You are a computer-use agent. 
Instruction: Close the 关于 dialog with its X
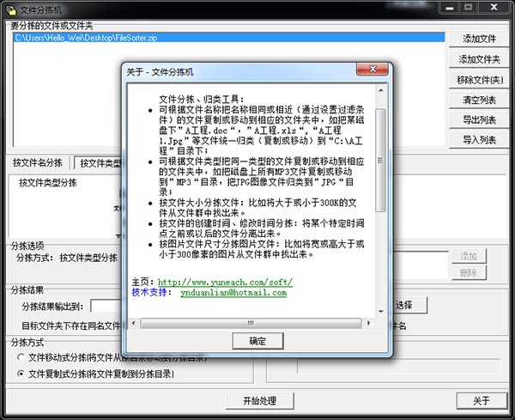click(x=373, y=69)
